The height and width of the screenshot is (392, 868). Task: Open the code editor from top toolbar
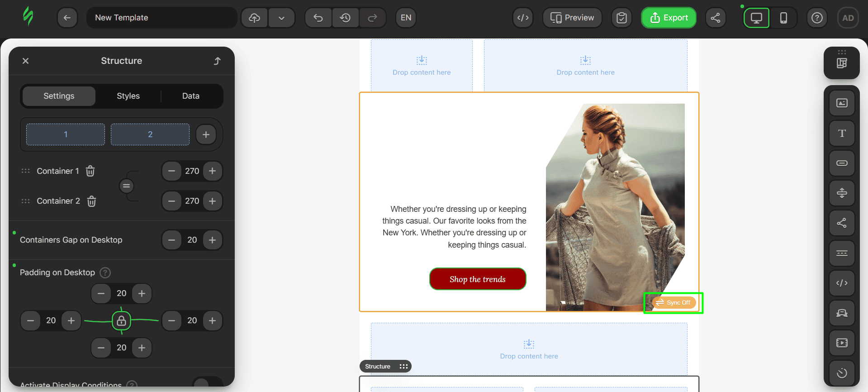pyautogui.click(x=523, y=18)
